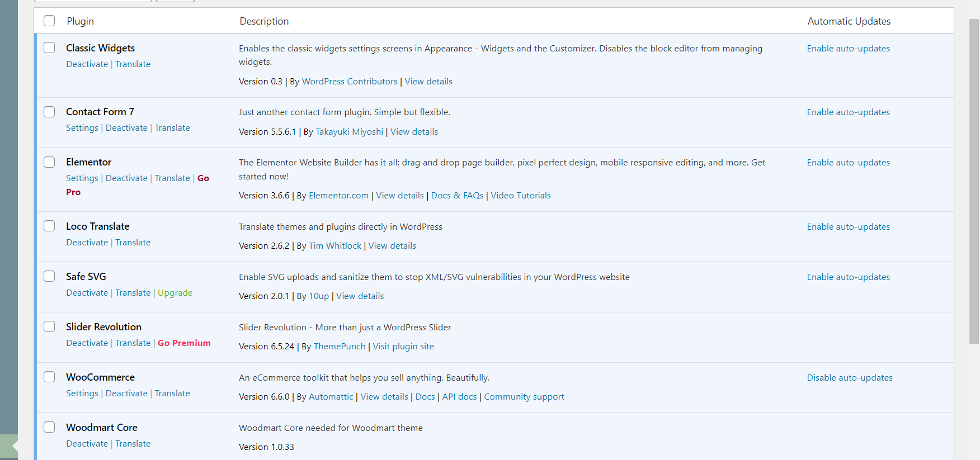Disable auto-updates for WooCommerce
Screen dimensions: 980x460
(850, 378)
